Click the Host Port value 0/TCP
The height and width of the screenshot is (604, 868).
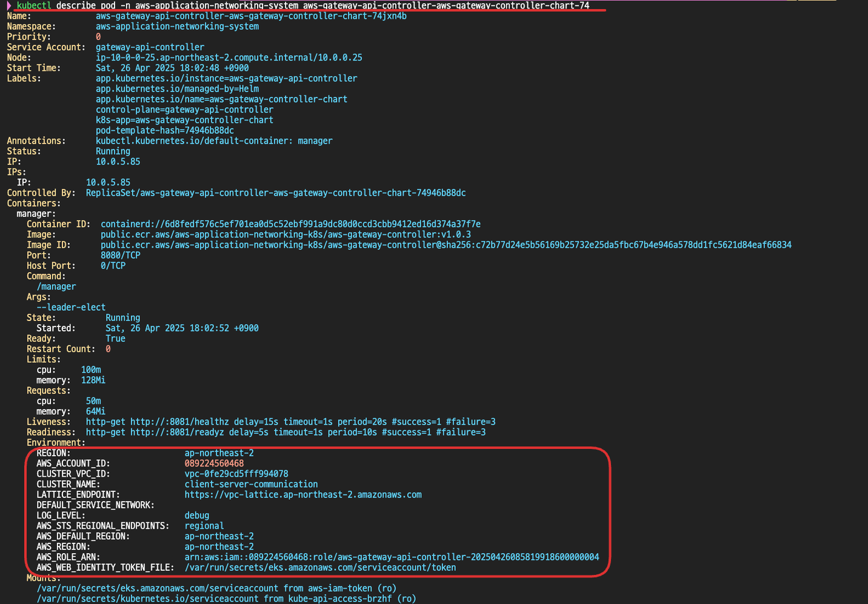(x=113, y=265)
